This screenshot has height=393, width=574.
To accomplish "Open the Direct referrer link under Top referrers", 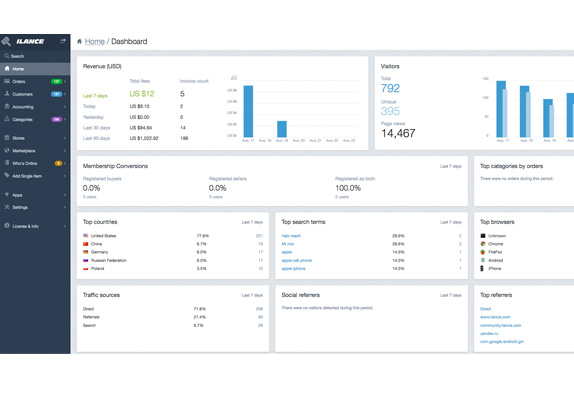I will coord(485,309).
